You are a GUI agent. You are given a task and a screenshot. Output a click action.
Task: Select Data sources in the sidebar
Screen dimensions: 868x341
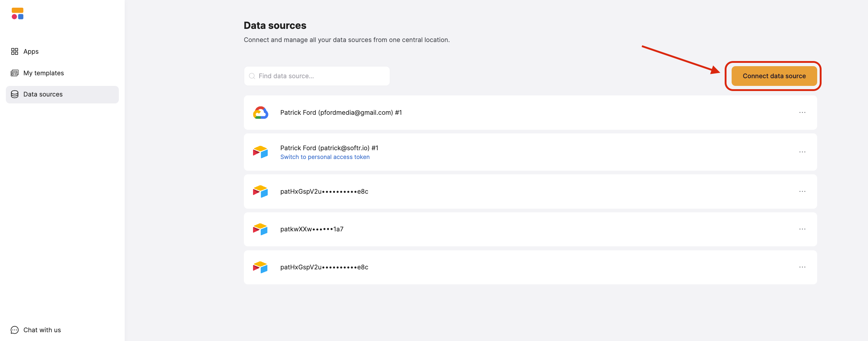coord(43,94)
